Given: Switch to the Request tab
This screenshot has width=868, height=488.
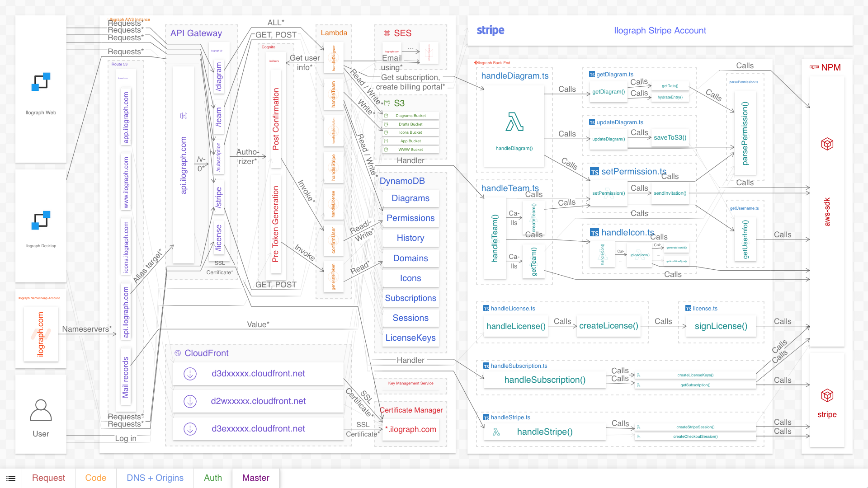Looking at the screenshot, I should click(48, 478).
